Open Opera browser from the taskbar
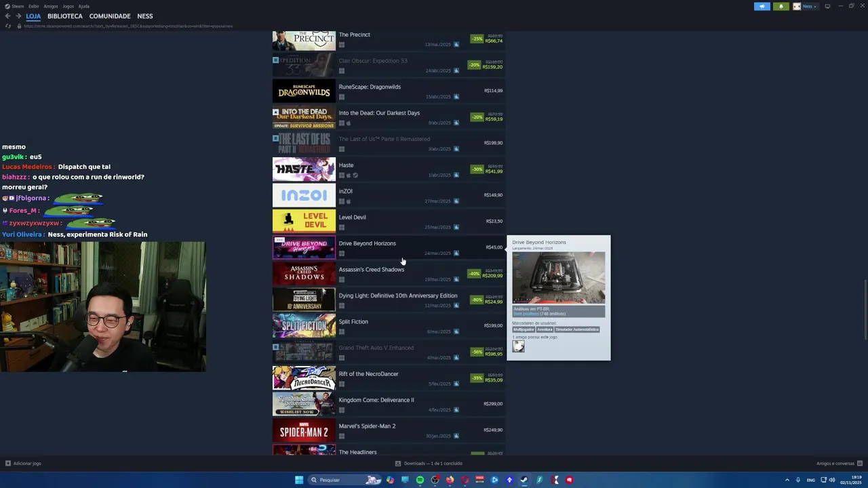 [465, 480]
